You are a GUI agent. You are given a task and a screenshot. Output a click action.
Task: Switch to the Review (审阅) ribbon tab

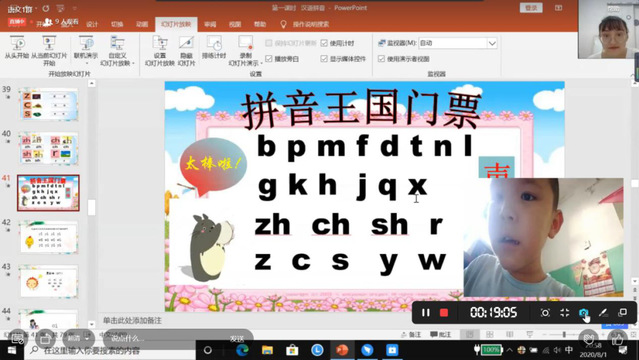[210, 24]
